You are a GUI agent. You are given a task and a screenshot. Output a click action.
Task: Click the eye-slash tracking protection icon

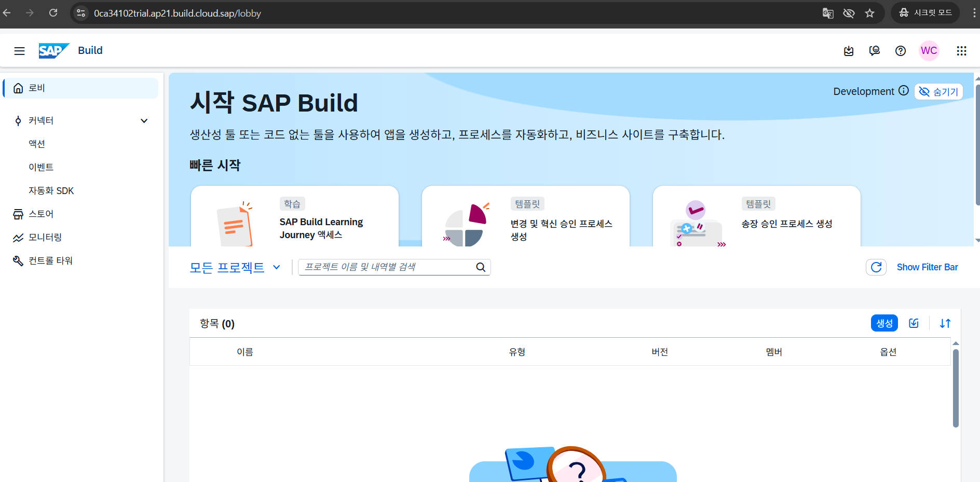click(849, 13)
